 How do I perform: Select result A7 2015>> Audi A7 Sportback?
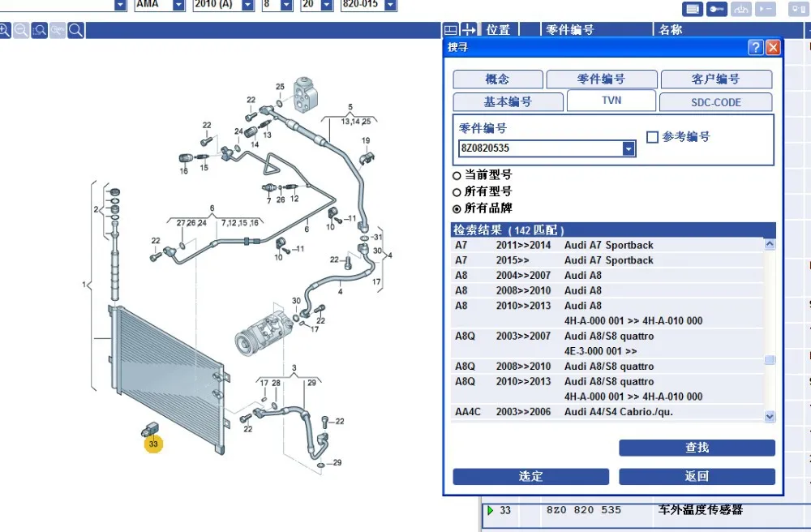click(x=607, y=260)
